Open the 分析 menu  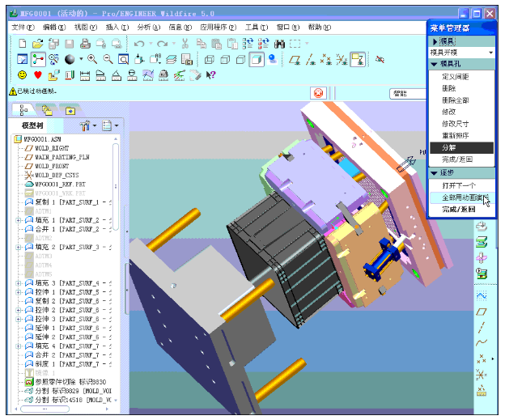tap(144, 28)
